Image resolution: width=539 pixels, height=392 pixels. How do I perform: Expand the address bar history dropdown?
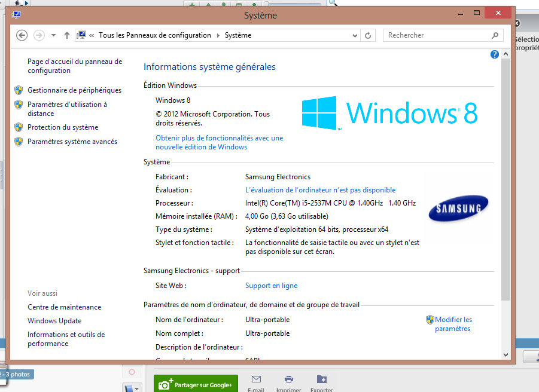pos(355,35)
